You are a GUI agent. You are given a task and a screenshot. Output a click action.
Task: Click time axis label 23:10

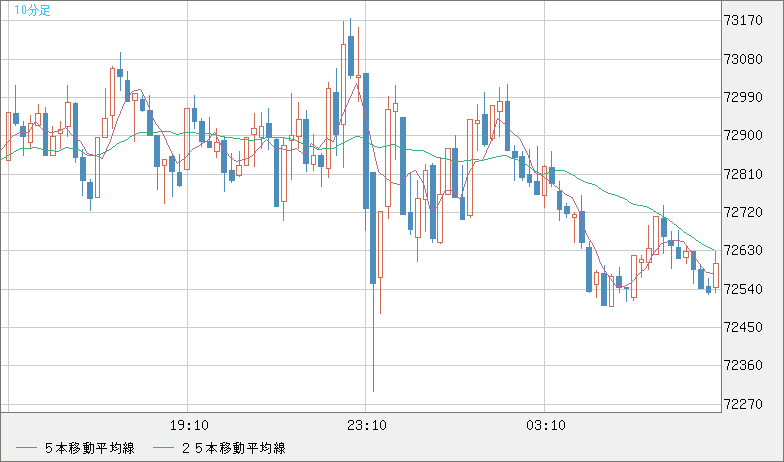pyautogui.click(x=366, y=426)
